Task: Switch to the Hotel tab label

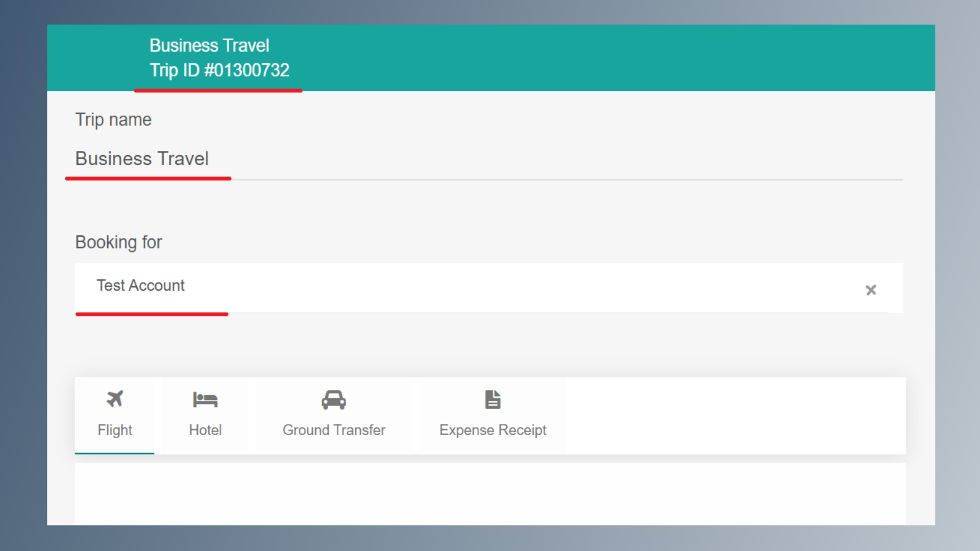Action: pos(205,430)
